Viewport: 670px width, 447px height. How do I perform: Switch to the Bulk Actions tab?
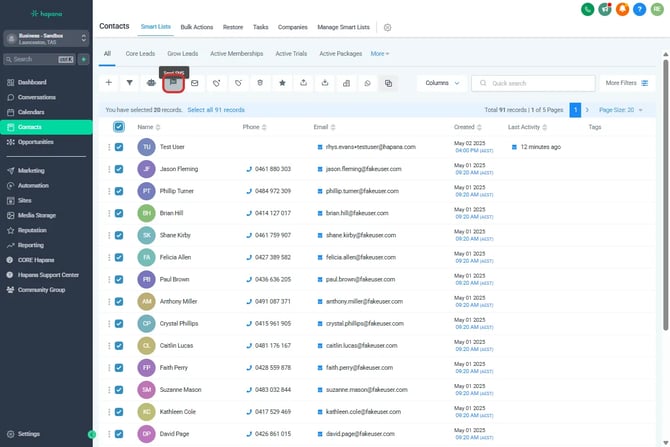(x=199, y=27)
